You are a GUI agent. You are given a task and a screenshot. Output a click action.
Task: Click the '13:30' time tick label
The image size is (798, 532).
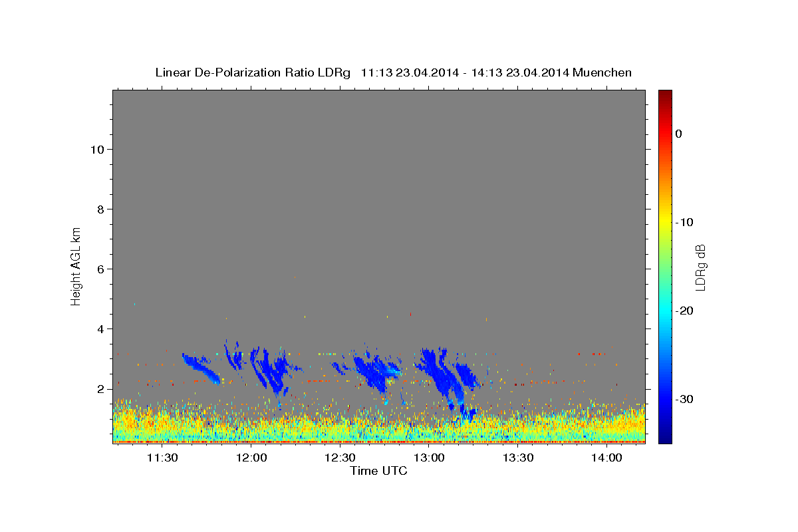pyautogui.click(x=517, y=458)
